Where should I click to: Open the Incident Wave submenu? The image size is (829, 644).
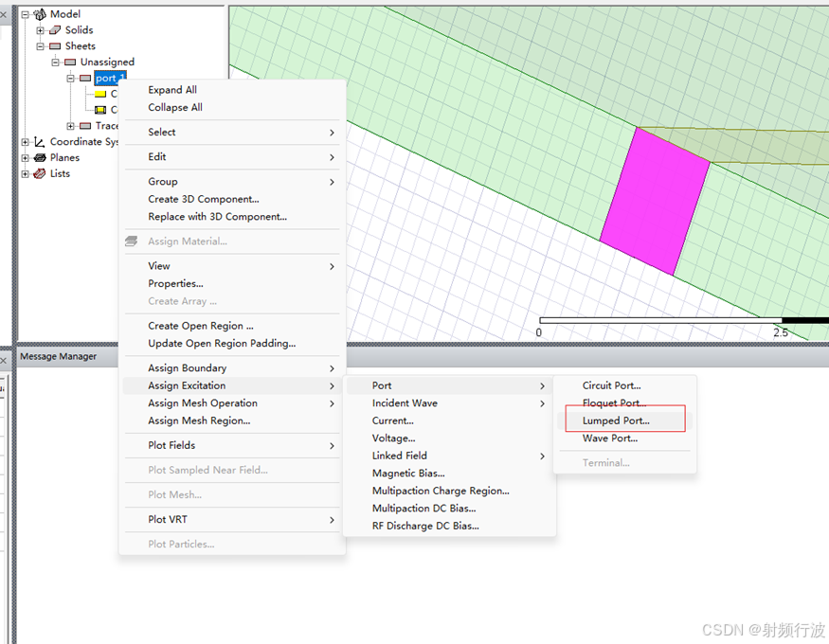coord(449,403)
